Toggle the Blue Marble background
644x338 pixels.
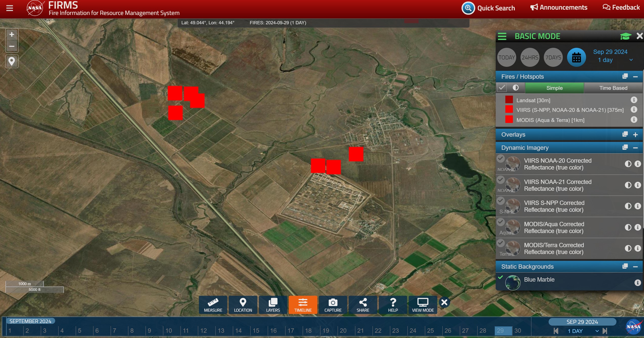coord(501,277)
